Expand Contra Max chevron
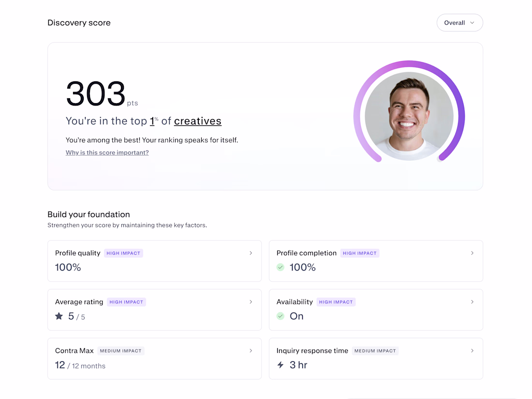Image resolution: width=532 pixels, height=399 pixels. point(251,351)
